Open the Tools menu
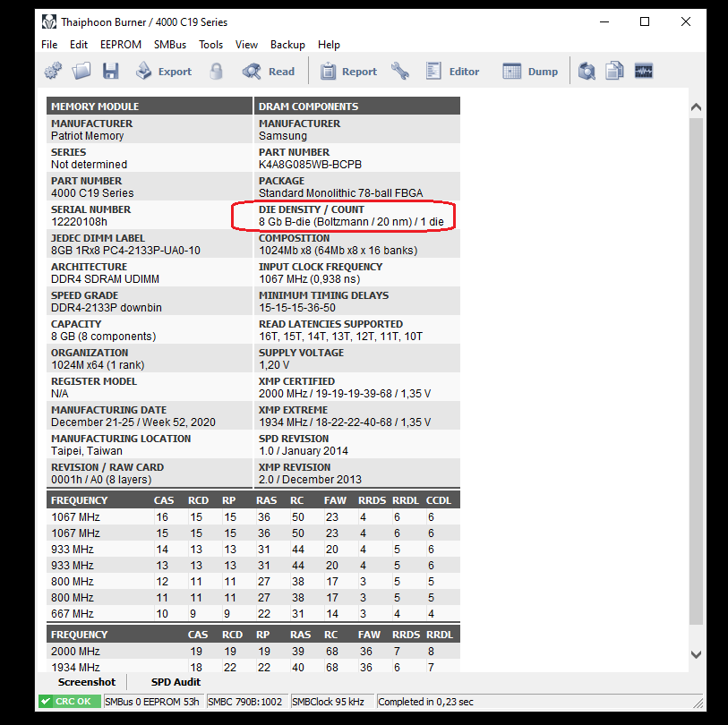The height and width of the screenshot is (725, 728). click(x=210, y=45)
